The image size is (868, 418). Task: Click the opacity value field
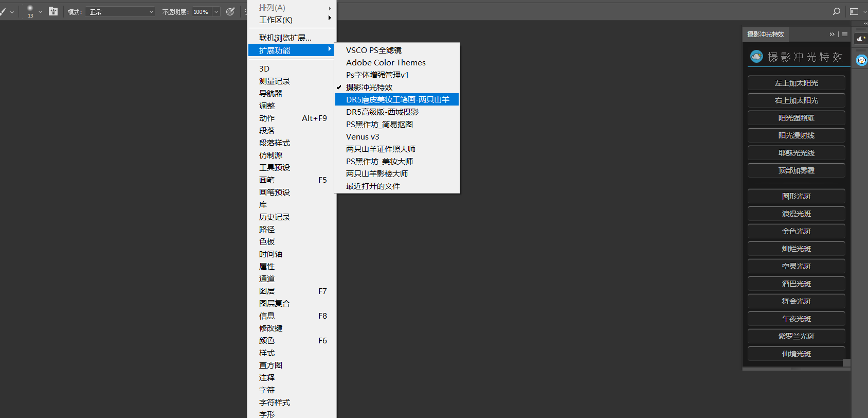click(201, 12)
